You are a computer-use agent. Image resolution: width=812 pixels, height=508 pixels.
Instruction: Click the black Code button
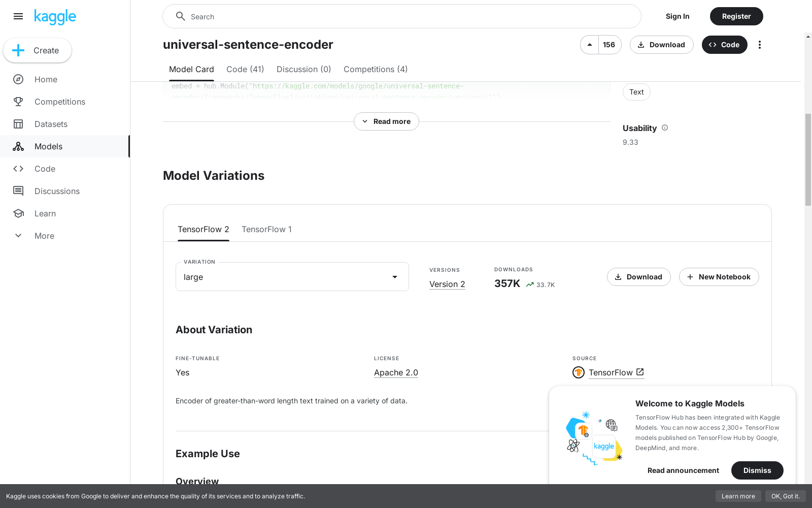click(725, 45)
